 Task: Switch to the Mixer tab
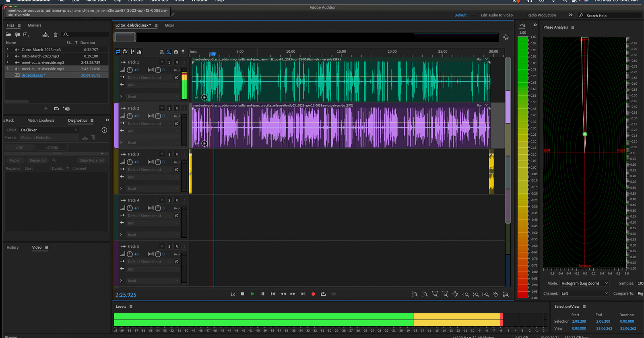(x=169, y=25)
